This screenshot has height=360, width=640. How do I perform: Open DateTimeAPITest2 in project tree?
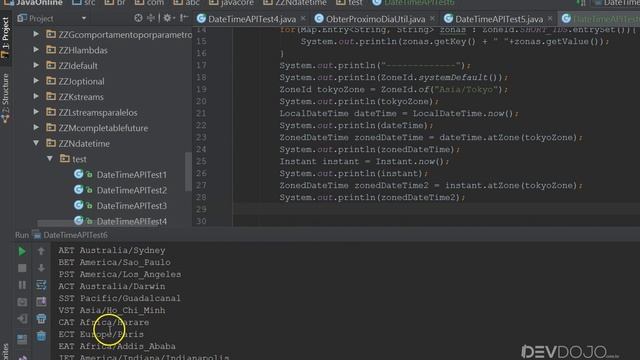131,190
